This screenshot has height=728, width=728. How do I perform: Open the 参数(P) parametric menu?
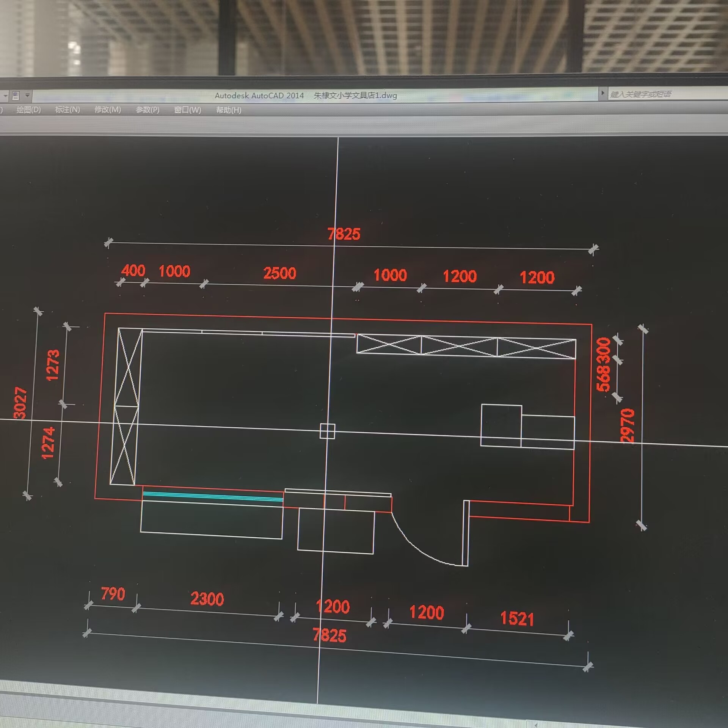(147, 110)
